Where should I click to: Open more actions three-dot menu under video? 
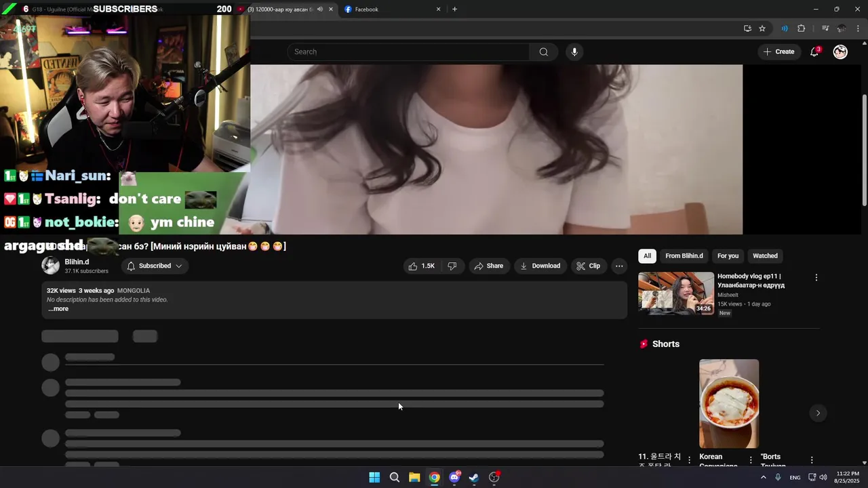coord(619,266)
